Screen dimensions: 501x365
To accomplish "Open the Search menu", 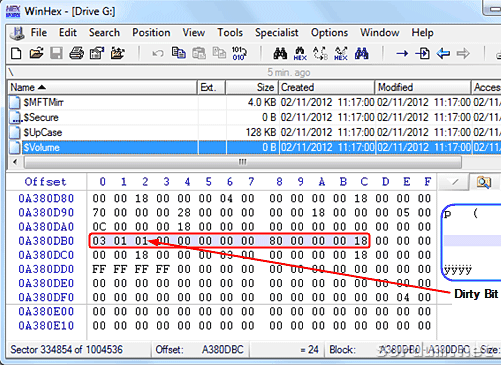I will tap(104, 33).
